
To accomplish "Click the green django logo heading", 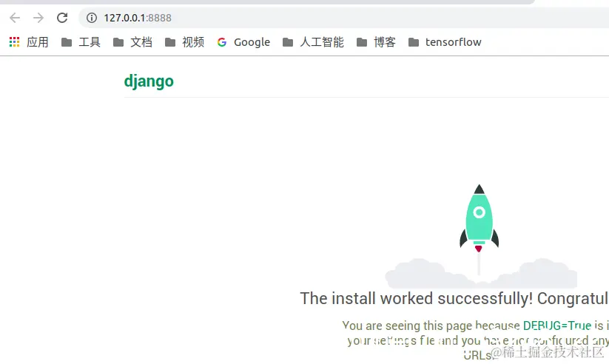I will 149,81.
